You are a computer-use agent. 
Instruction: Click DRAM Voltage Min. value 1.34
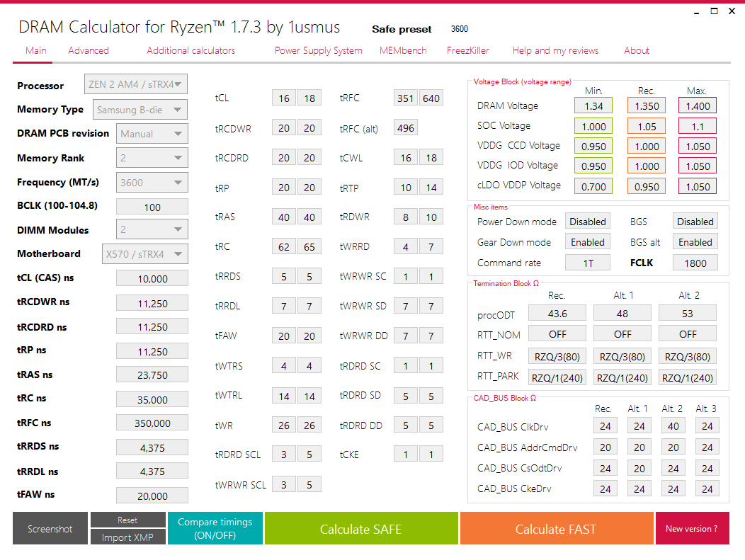[593, 105]
